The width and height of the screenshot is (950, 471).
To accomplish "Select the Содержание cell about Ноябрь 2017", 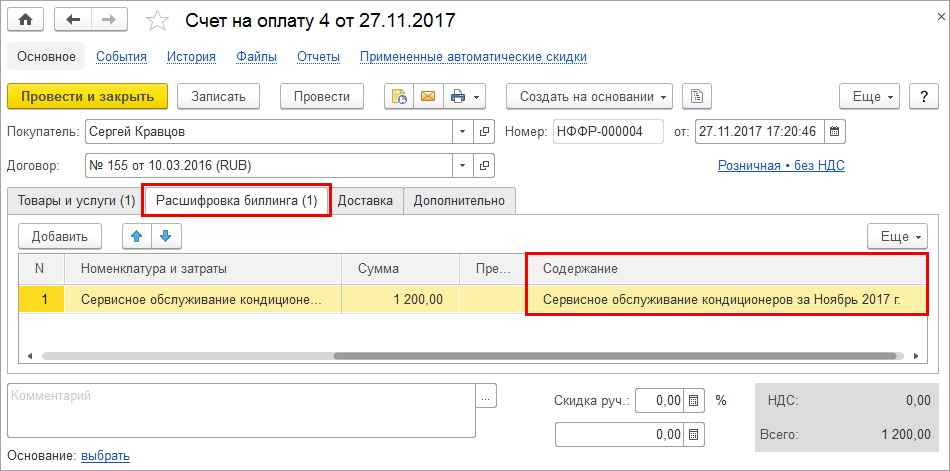I will pos(726,299).
